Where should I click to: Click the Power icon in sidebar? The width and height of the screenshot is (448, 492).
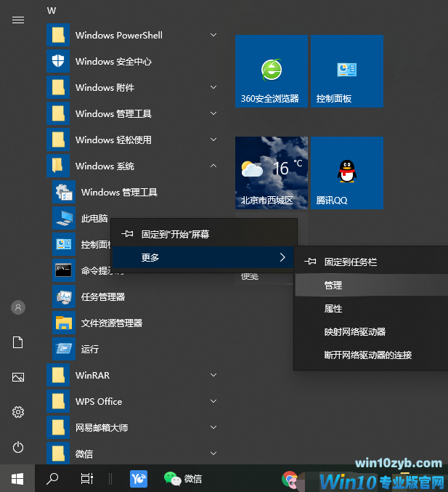point(18,447)
